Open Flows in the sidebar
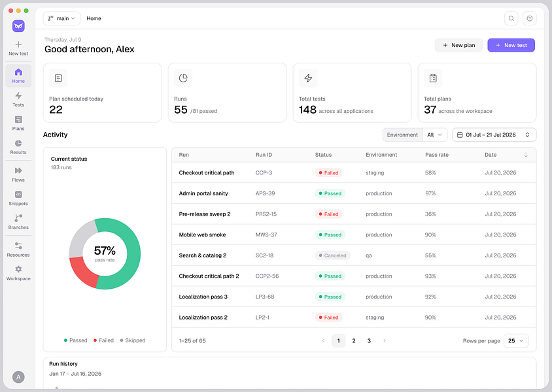This screenshot has width=552, height=392. (18, 174)
